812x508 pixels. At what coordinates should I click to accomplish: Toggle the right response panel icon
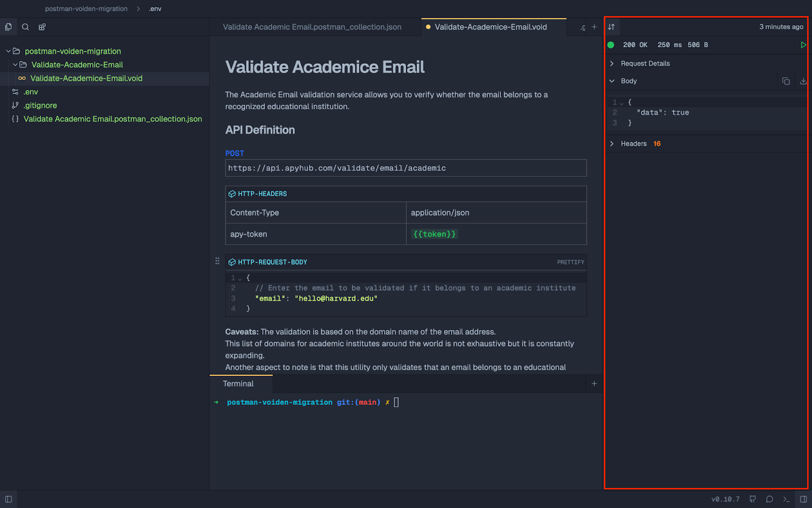pyautogui.click(x=803, y=499)
